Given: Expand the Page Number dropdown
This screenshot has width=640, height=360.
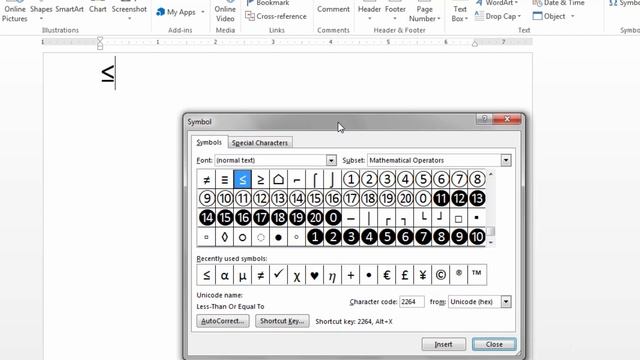Looking at the screenshot, I should tap(439, 19).
